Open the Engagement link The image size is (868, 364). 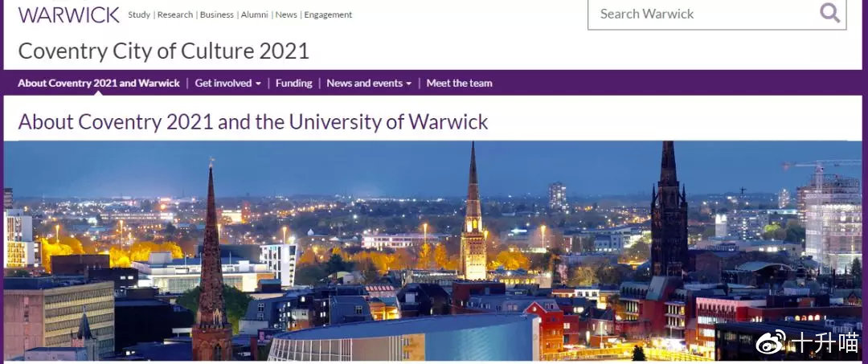pos(328,15)
